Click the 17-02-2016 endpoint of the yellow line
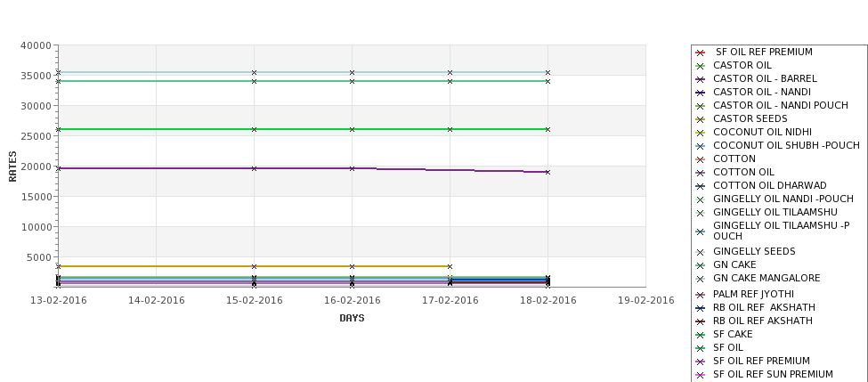 click(x=450, y=266)
